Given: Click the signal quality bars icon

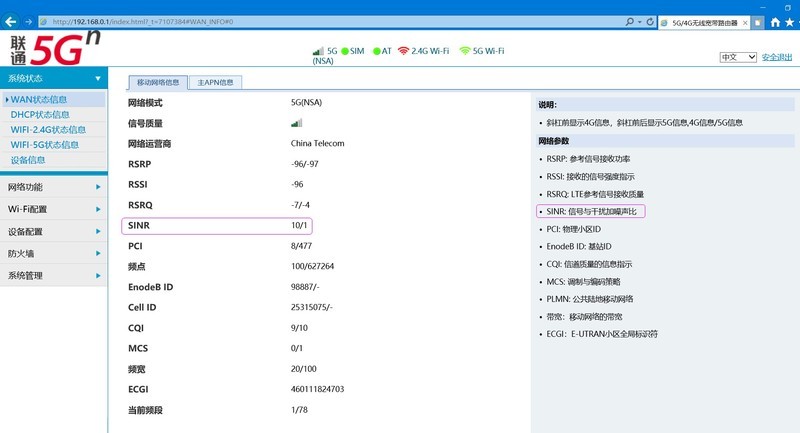Looking at the screenshot, I should click(296, 123).
